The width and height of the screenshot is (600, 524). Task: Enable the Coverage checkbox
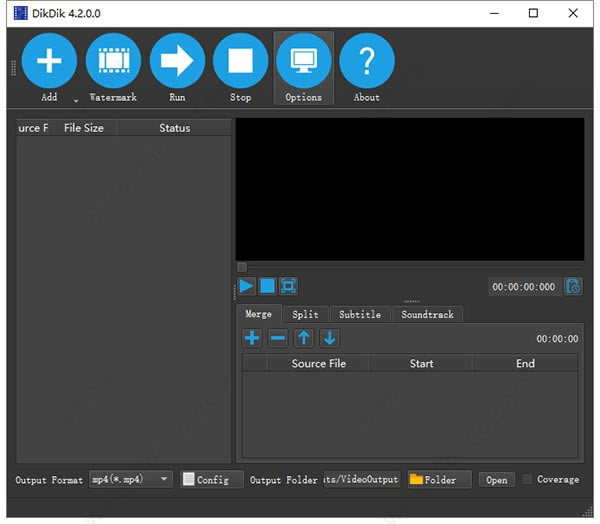click(x=528, y=479)
